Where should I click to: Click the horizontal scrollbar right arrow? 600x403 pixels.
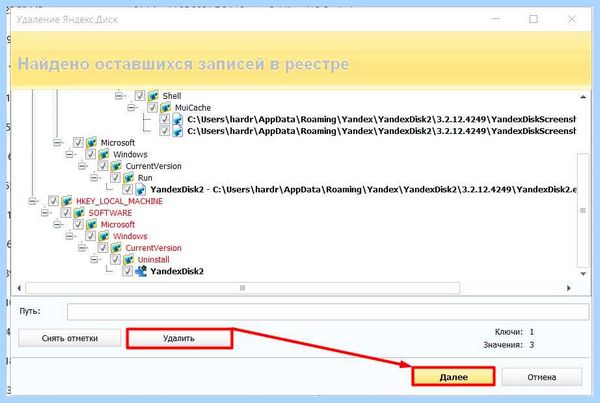pos(569,288)
